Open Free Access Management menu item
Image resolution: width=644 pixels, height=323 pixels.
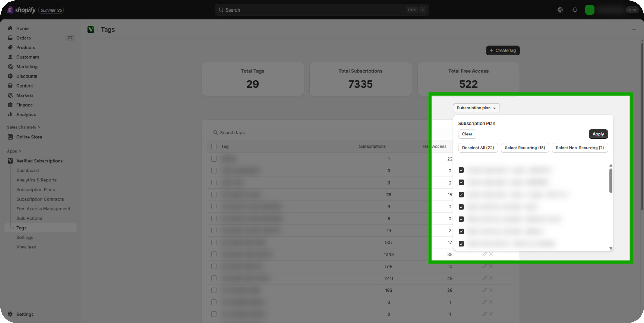[43, 209]
